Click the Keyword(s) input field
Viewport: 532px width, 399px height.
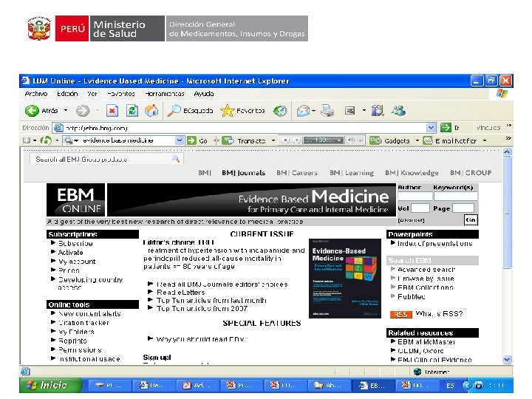point(456,196)
